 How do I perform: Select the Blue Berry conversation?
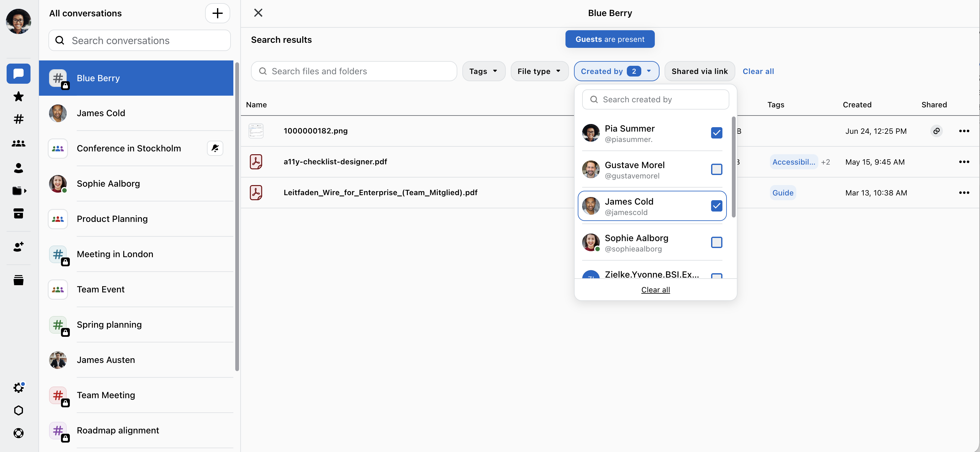pyautogui.click(x=136, y=78)
